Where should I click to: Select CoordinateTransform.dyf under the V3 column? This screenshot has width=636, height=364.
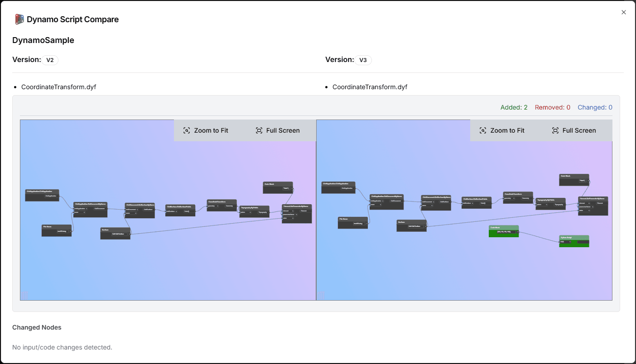370,86
